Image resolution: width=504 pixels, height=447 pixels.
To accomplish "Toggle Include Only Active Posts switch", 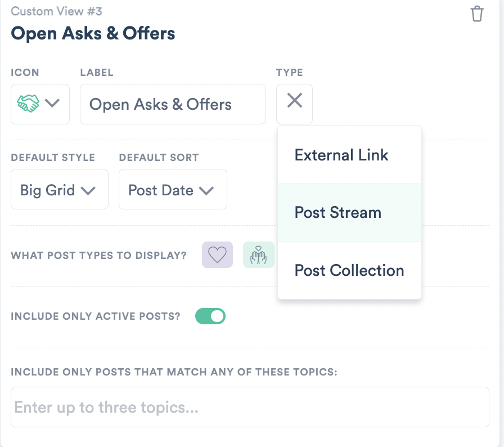I will point(210,316).
